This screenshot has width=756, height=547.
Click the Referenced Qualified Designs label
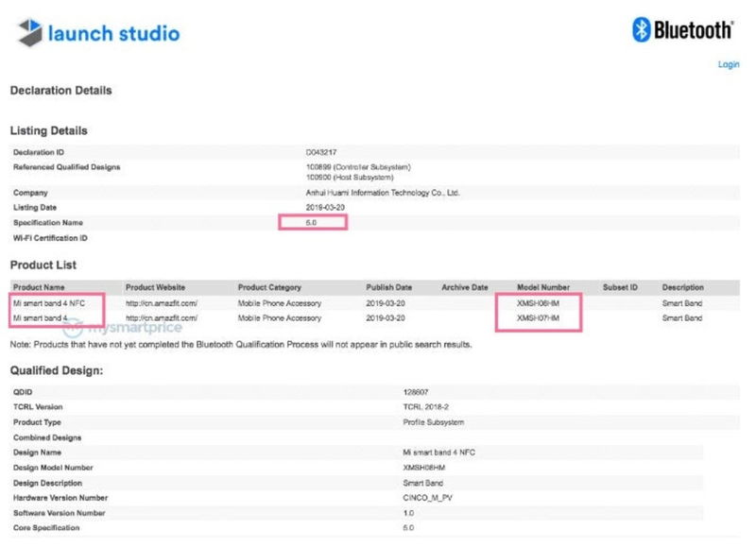(66, 167)
